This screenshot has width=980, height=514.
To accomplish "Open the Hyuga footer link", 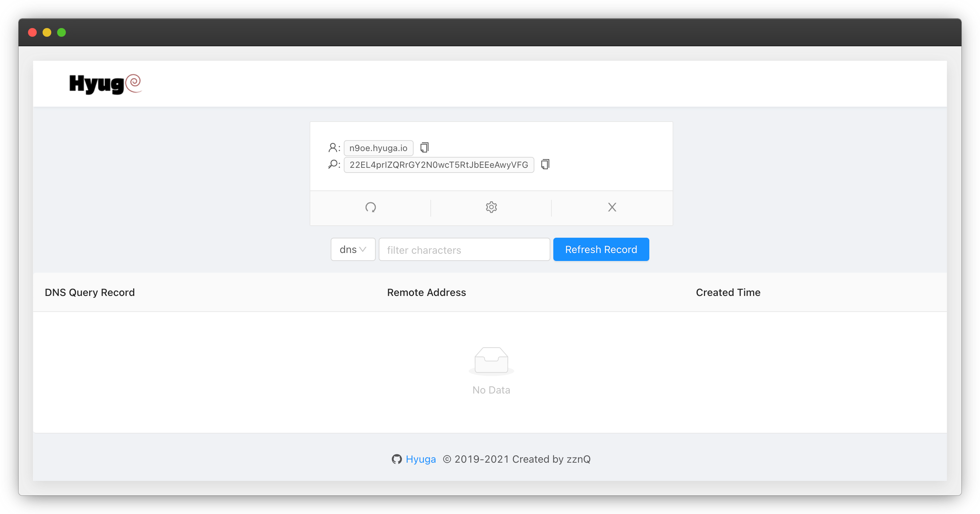I will click(x=421, y=459).
